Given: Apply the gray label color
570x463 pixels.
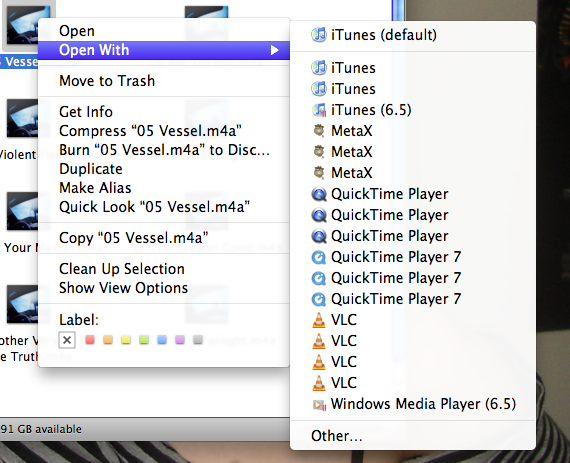Looking at the screenshot, I should pyautogui.click(x=198, y=340).
